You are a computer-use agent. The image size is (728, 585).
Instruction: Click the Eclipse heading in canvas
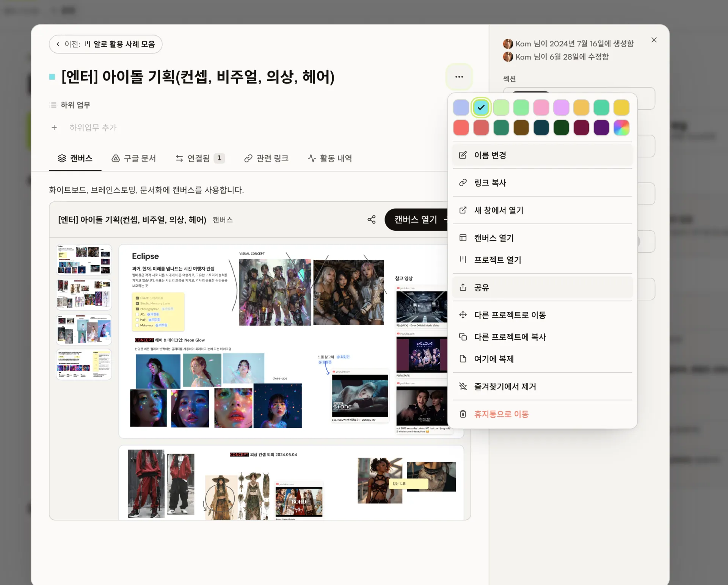coord(145,256)
